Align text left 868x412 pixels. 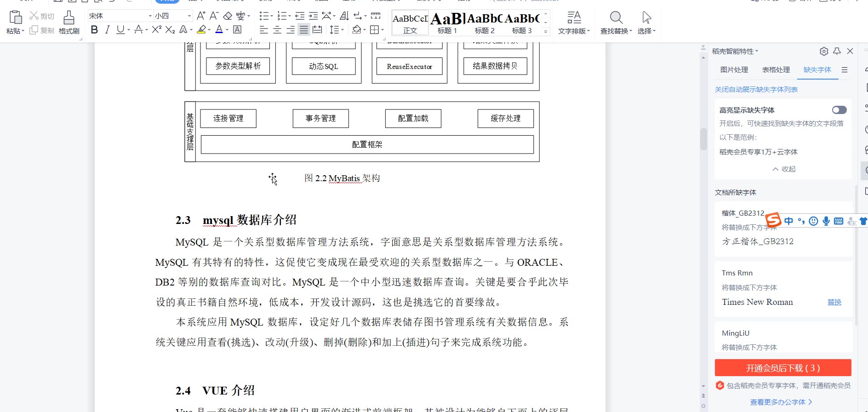pos(264,30)
